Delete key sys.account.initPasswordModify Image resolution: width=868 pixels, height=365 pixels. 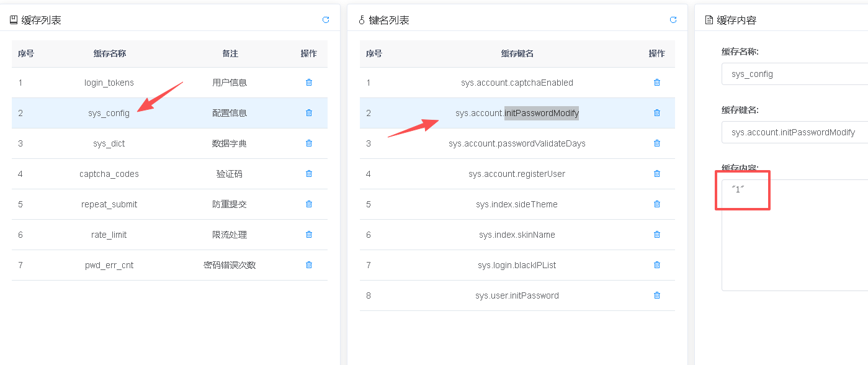(x=657, y=113)
